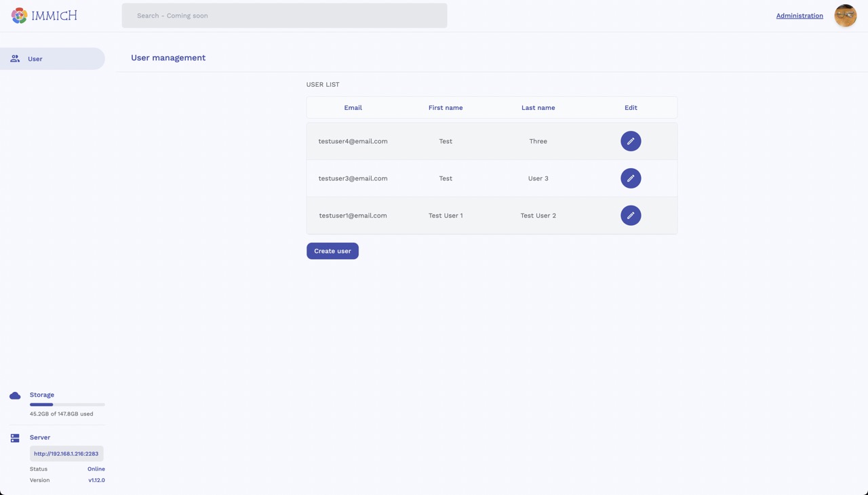Viewport: 868px width, 495px height.
Task: Select the User tab in the sidebar
Action: [35, 58]
